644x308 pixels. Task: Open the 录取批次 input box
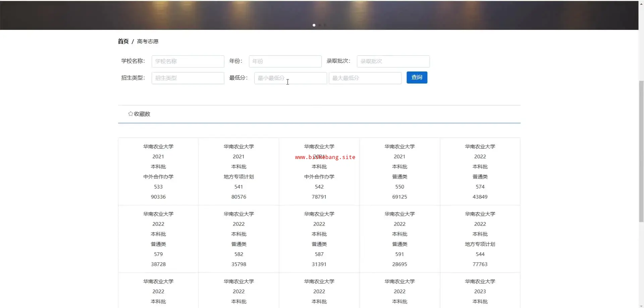(393, 61)
